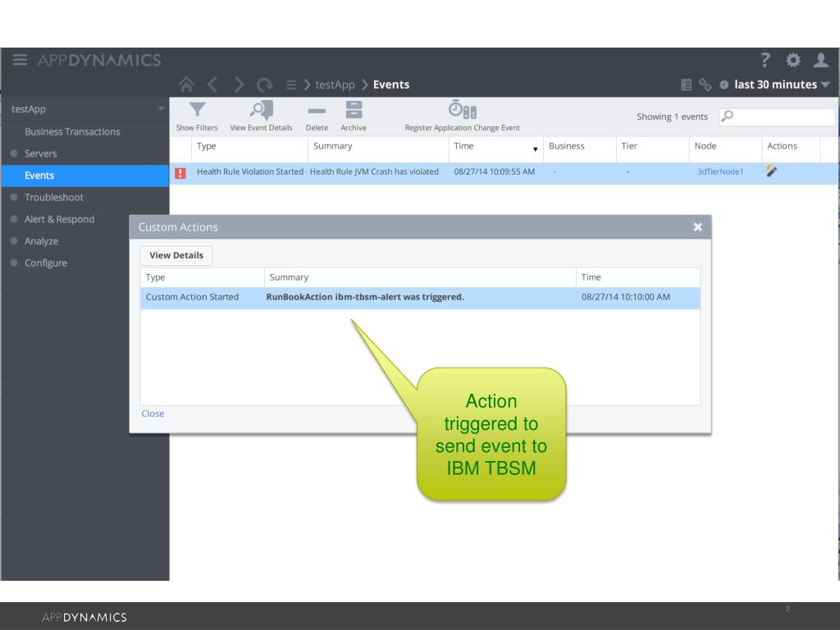
Task: Expand the testApp application dropdown
Action: (161, 109)
